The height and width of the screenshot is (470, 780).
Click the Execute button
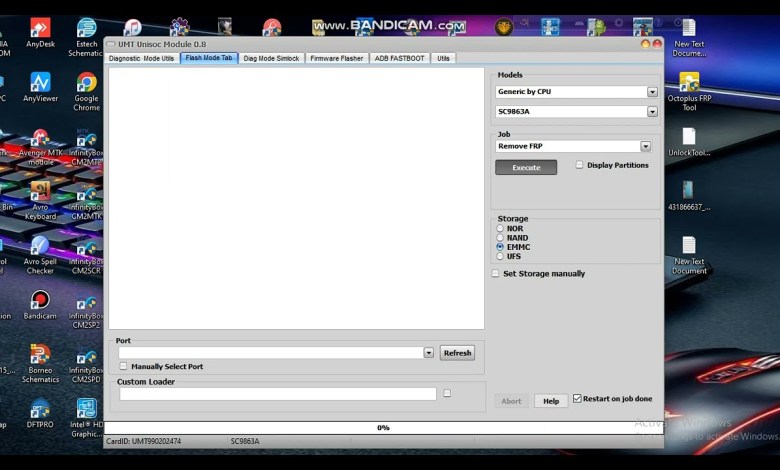(526, 168)
